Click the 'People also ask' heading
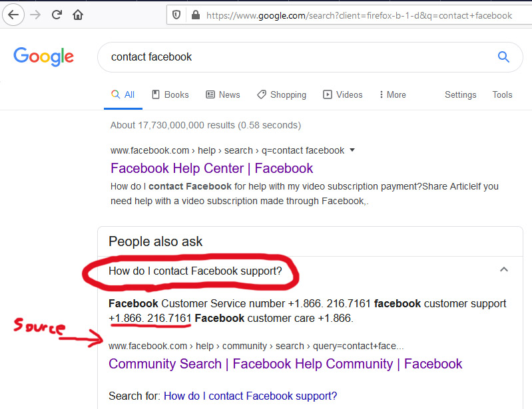Viewport: 532px width, 409px height. click(155, 241)
